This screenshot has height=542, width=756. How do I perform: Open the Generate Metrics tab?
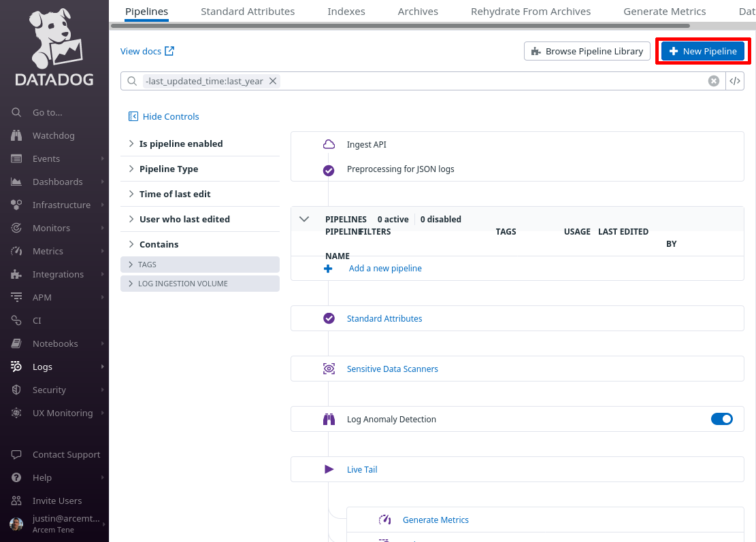(x=664, y=11)
